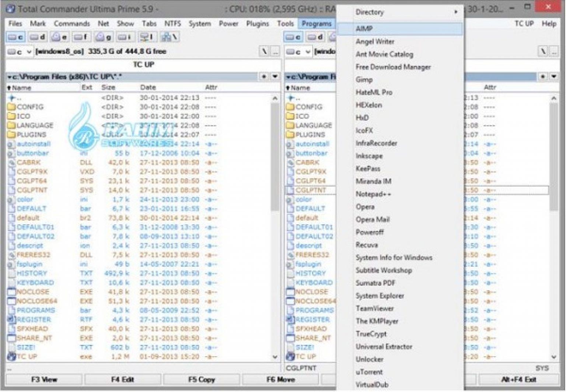Open right panel directory history dropdown arrow
The image size is (566, 392).
(554, 77)
